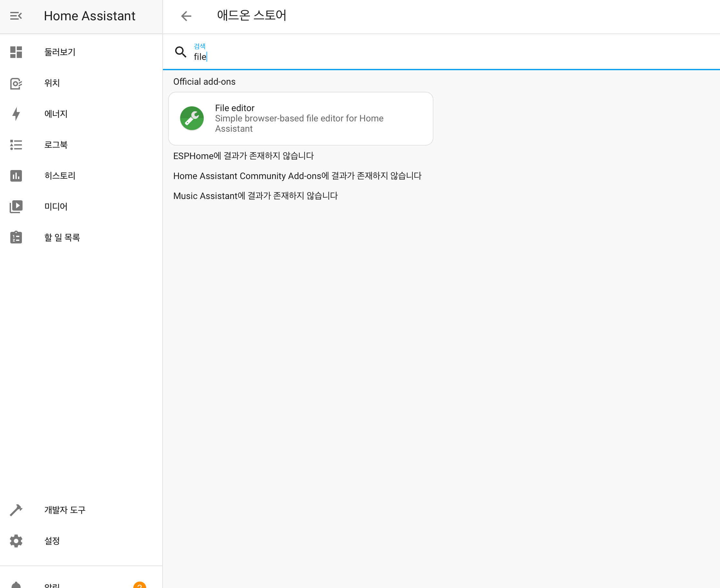Collapse the sidebar menu icon
The image size is (720, 588).
pos(16,16)
